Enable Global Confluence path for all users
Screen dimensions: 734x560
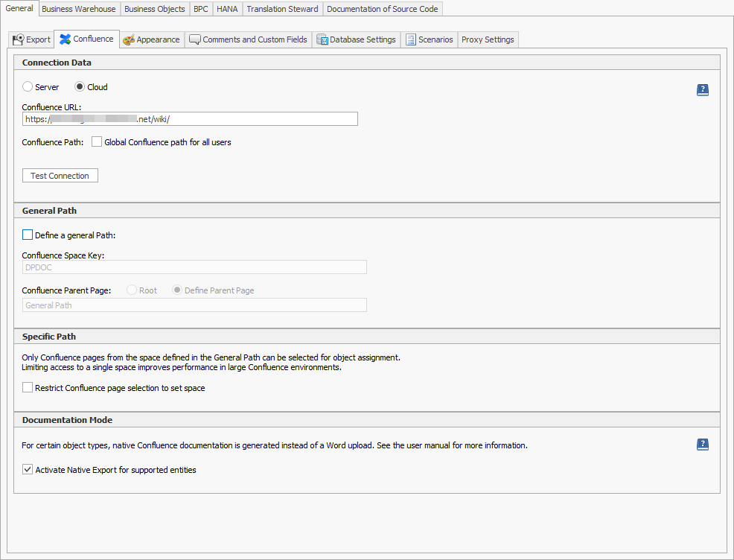(97, 142)
